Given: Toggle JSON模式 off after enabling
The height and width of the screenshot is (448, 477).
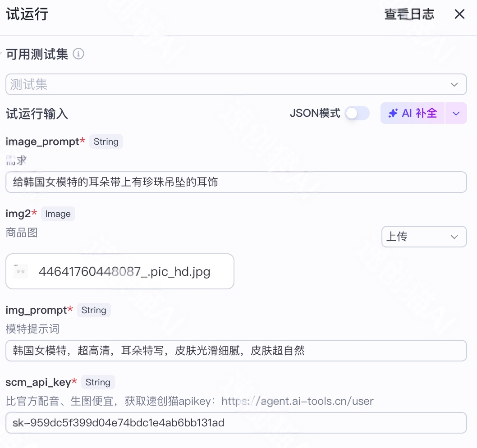Looking at the screenshot, I should (358, 113).
